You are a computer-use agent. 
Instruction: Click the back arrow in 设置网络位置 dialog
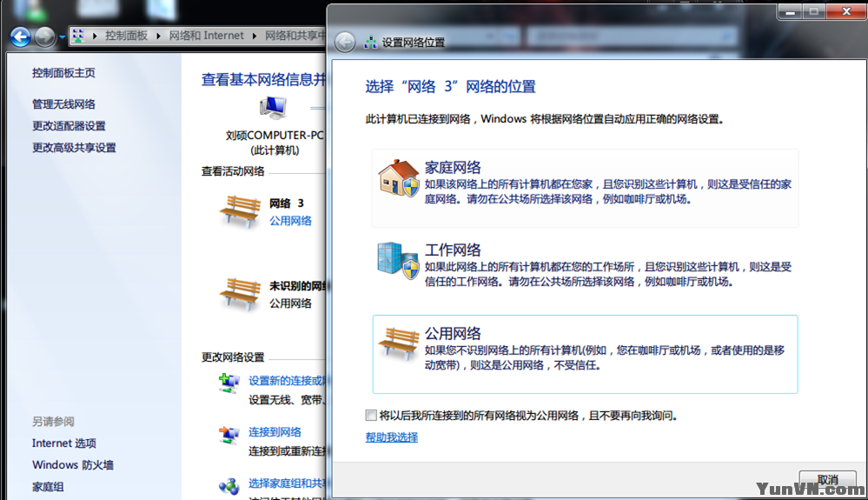click(x=345, y=42)
